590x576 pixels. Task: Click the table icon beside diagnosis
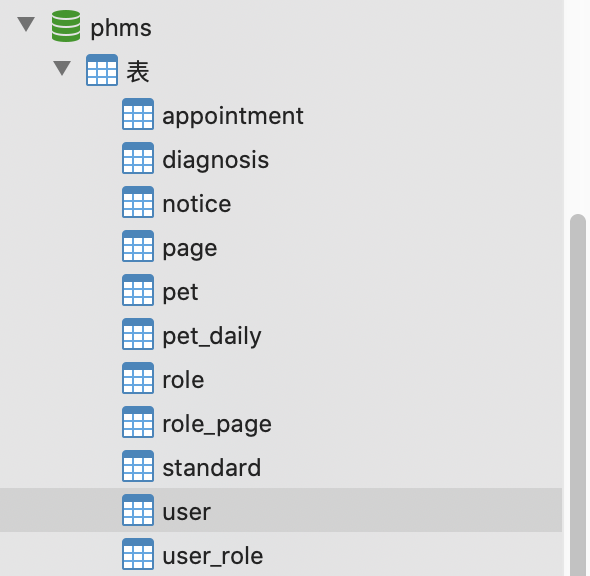[138, 158]
